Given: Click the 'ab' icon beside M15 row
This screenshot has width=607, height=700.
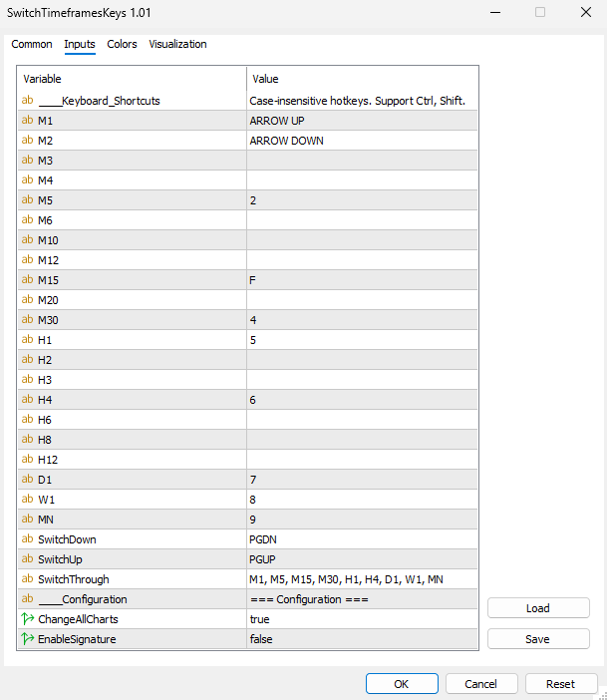Looking at the screenshot, I should [x=27, y=280].
